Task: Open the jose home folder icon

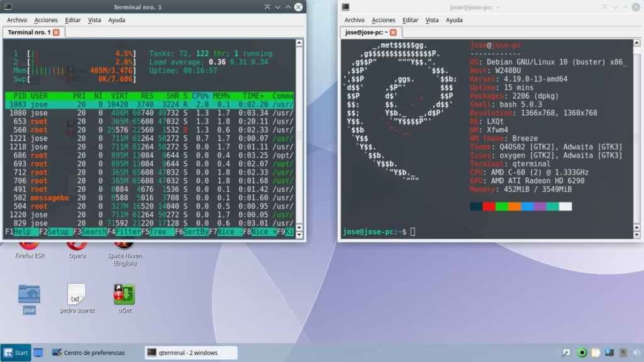Action: 29,295
